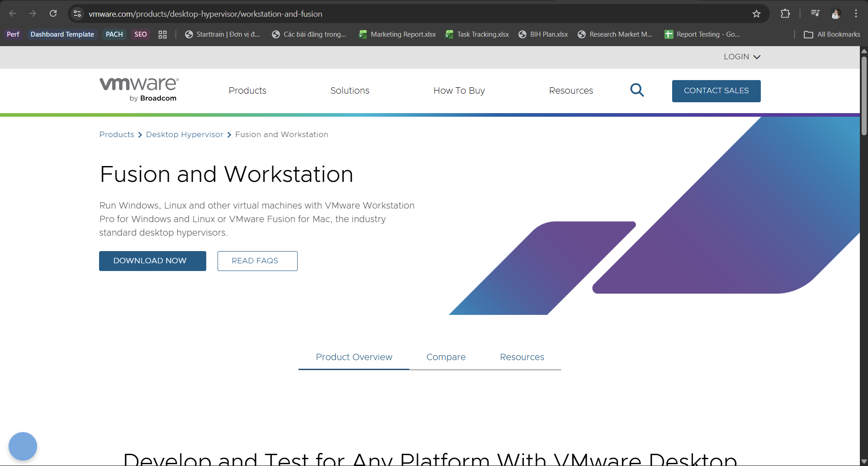This screenshot has height=466, width=868.
Task: Click the search magnifier icon
Action: click(x=637, y=90)
